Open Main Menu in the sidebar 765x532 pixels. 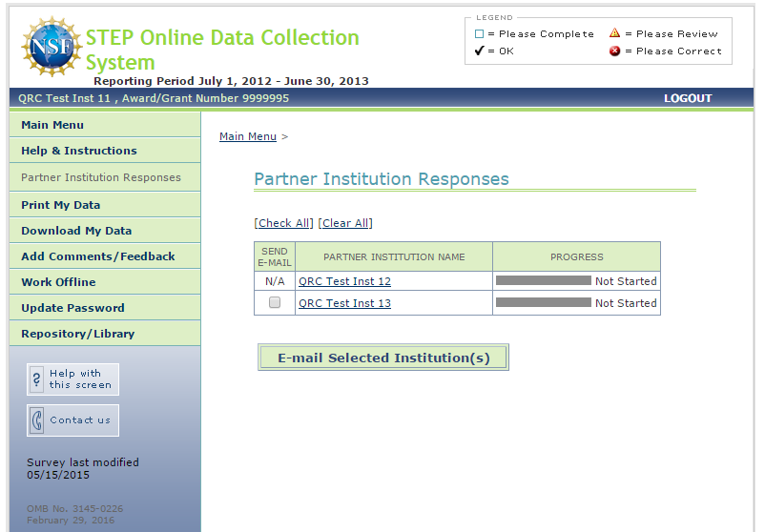click(x=52, y=125)
